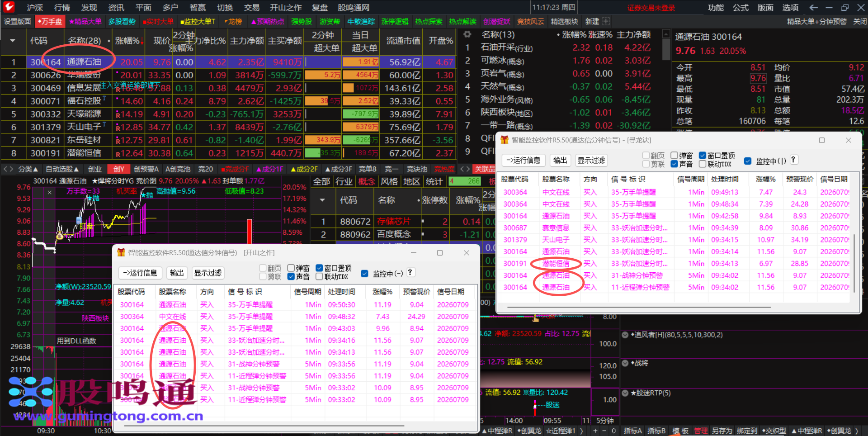Close the 开山之作 monitor window
The width and height of the screenshot is (868, 436).
tap(467, 253)
